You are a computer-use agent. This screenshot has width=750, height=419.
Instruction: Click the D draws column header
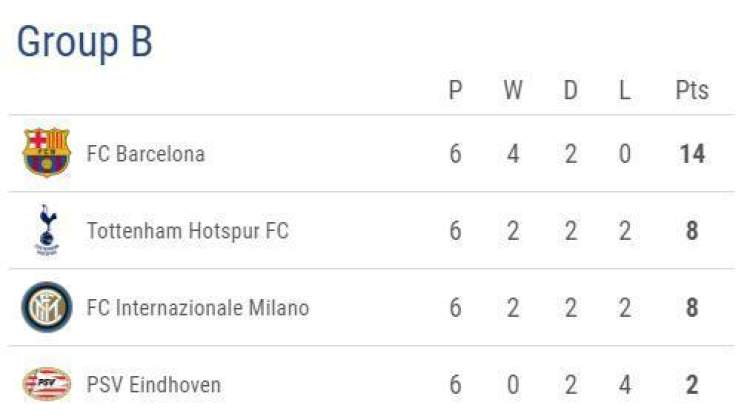(x=570, y=91)
